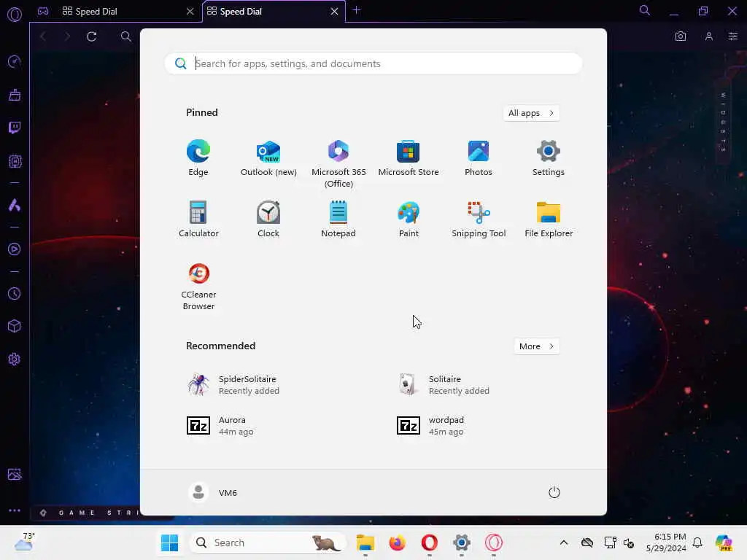Launch Snipping Tool
This screenshot has width=747, height=560.
click(x=479, y=219)
